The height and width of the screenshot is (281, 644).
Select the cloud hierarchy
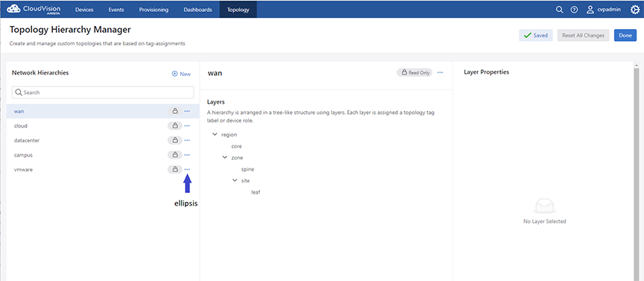(103, 126)
